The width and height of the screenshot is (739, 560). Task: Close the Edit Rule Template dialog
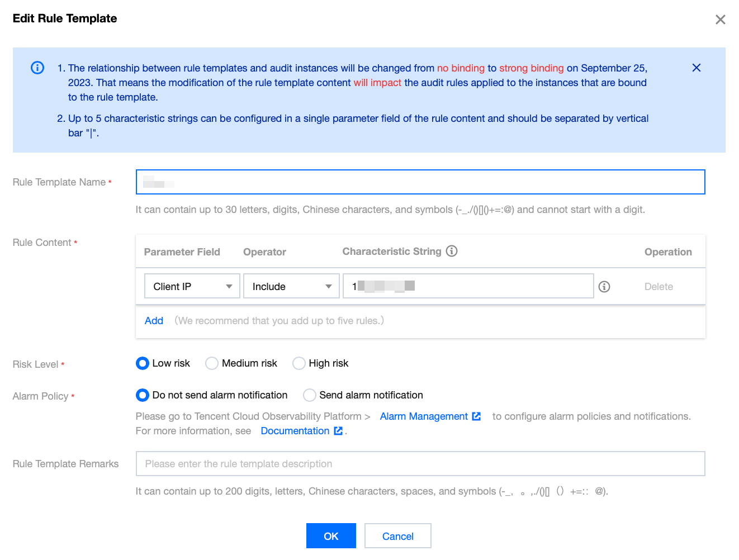[720, 20]
